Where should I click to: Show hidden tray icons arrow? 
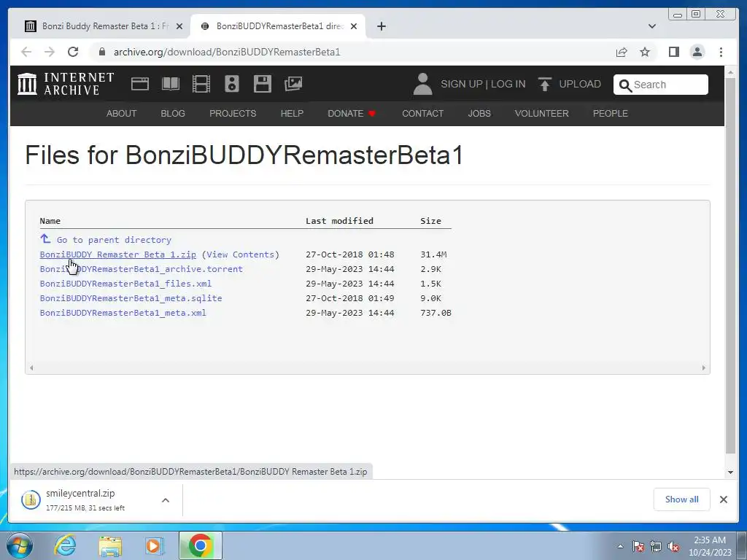(x=620, y=546)
